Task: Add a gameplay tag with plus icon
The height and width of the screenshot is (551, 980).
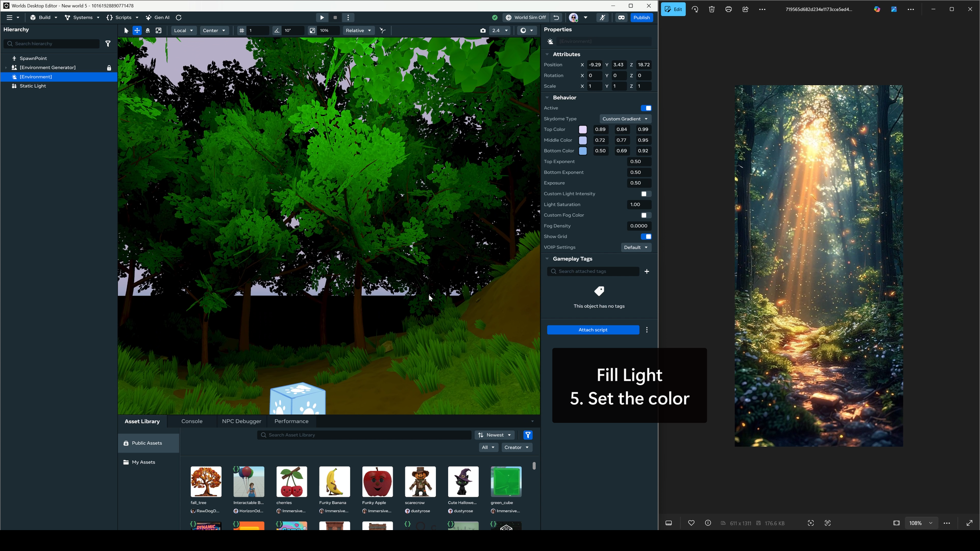Action: point(647,271)
